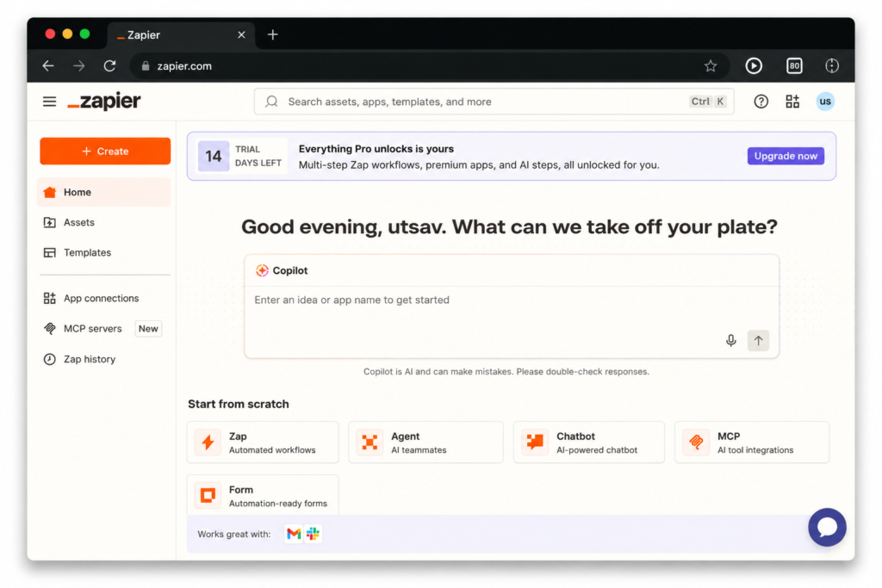The width and height of the screenshot is (882, 588).
Task: Open Zap history in the sidebar
Action: point(104,359)
